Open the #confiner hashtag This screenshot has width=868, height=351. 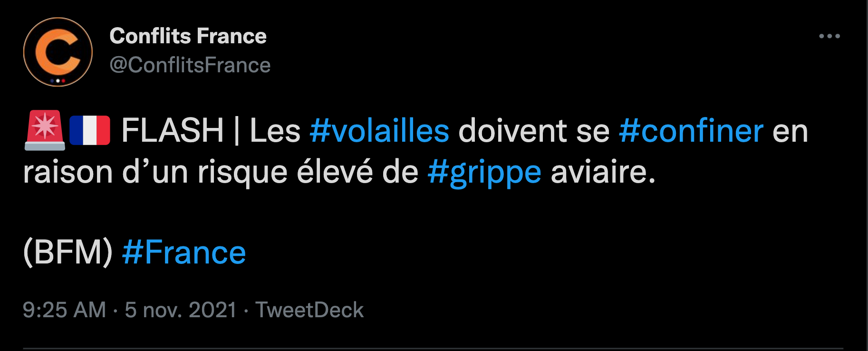(x=691, y=131)
